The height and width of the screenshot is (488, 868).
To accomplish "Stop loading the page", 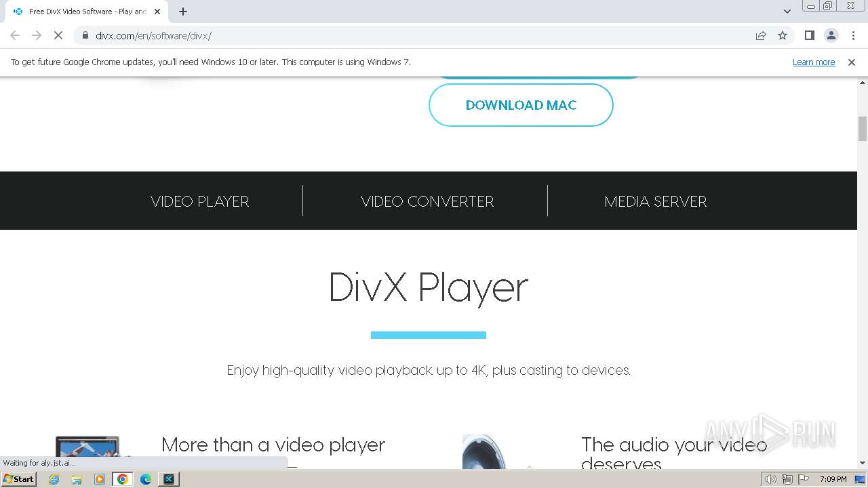I will click(x=58, y=35).
